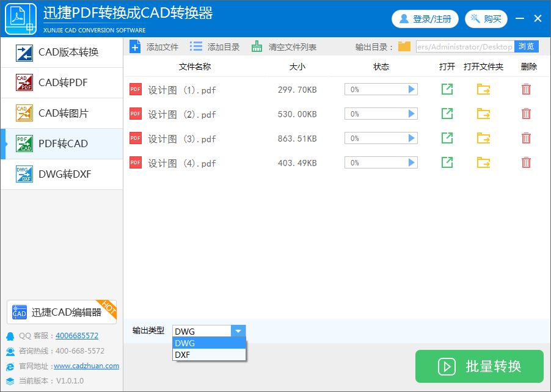The height and width of the screenshot is (392, 551).
Task: Collapse the 输出类型 dropdown arrow
Action: click(238, 331)
